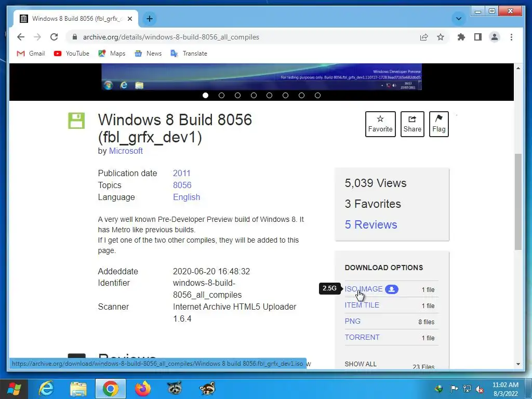Viewport: 532px width, 399px height.
Task: Select the eighth carousel dot
Action: point(317,96)
